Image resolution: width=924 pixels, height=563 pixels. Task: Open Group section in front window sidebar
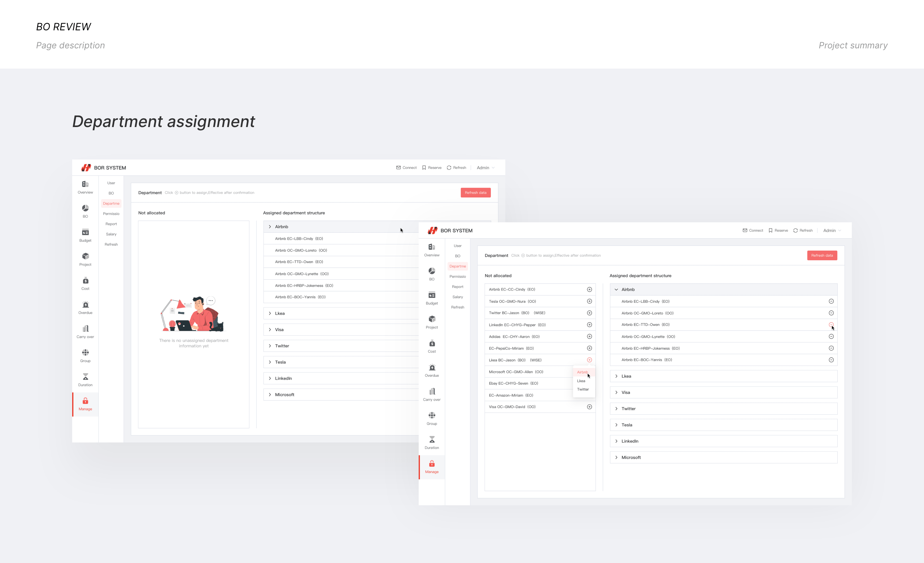[x=432, y=419]
